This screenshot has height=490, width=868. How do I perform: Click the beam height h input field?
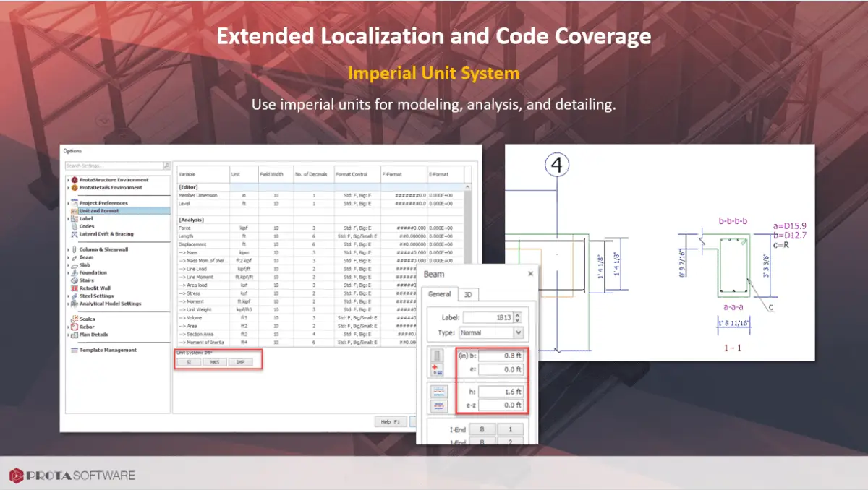(501, 392)
